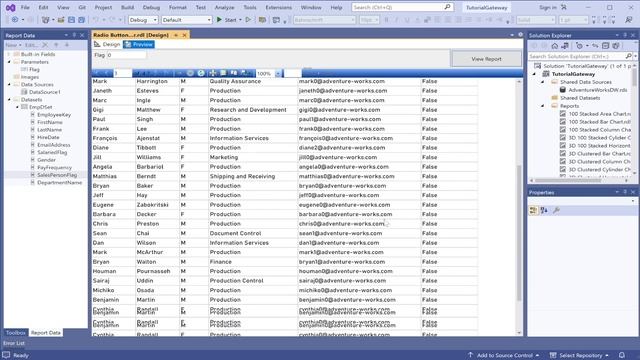Click the Page Setup icon in the preview toolbar
The image size is (640, 360).
pyautogui.click(x=234, y=73)
